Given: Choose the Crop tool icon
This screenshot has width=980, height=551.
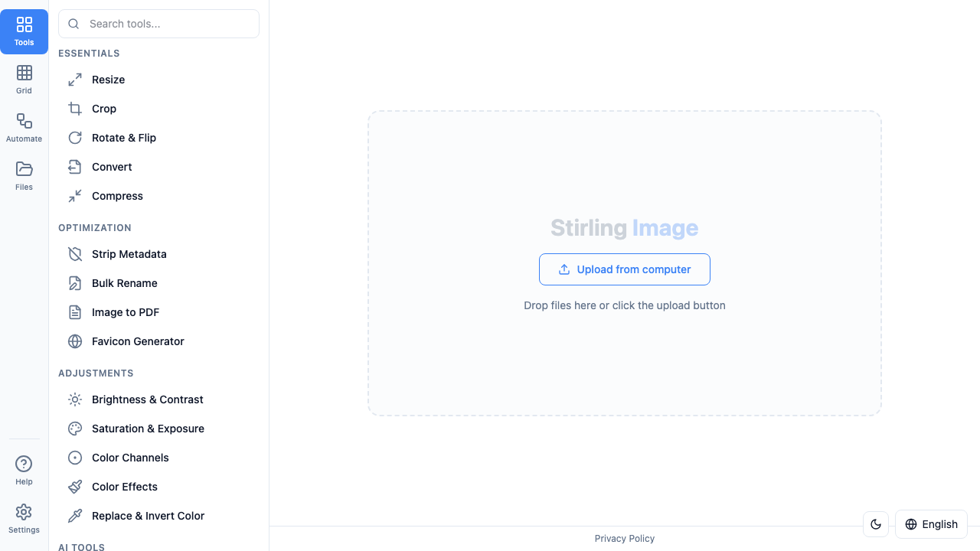Looking at the screenshot, I should click(75, 109).
